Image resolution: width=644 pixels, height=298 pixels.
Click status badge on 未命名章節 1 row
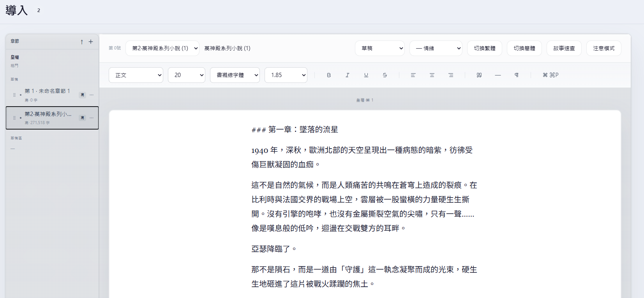click(x=82, y=95)
